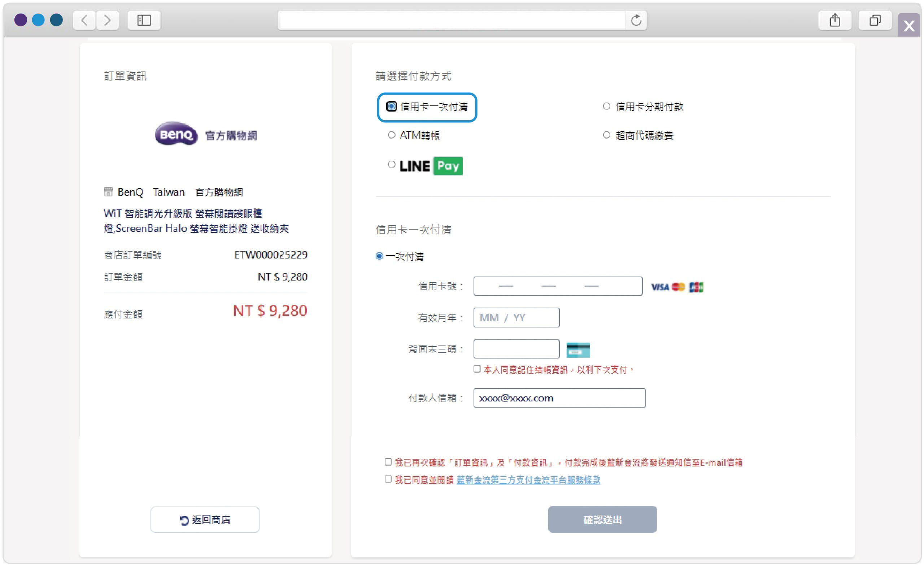Click the 訂單資訊 heading
The width and height of the screenshot is (924, 565).
click(125, 76)
